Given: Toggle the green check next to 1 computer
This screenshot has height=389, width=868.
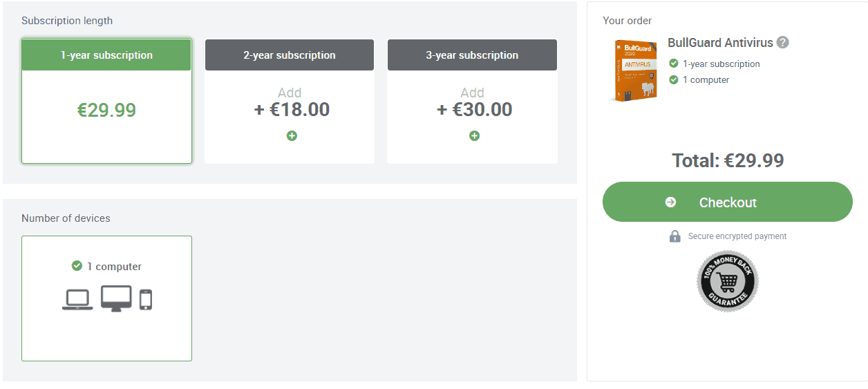Looking at the screenshot, I should coord(77,266).
